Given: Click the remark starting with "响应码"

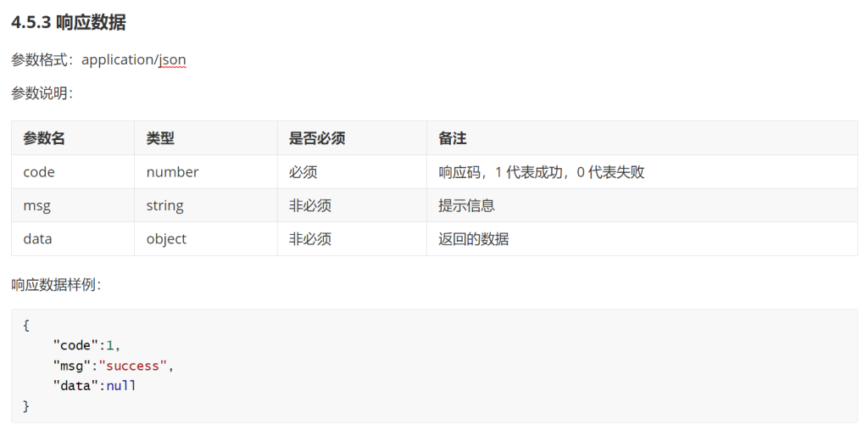Looking at the screenshot, I should 541,172.
